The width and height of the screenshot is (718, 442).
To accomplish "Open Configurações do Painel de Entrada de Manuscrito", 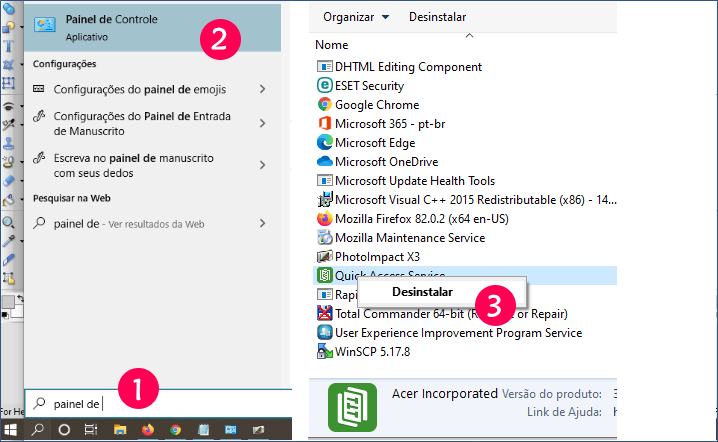I will pyautogui.click(x=142, y=124).
